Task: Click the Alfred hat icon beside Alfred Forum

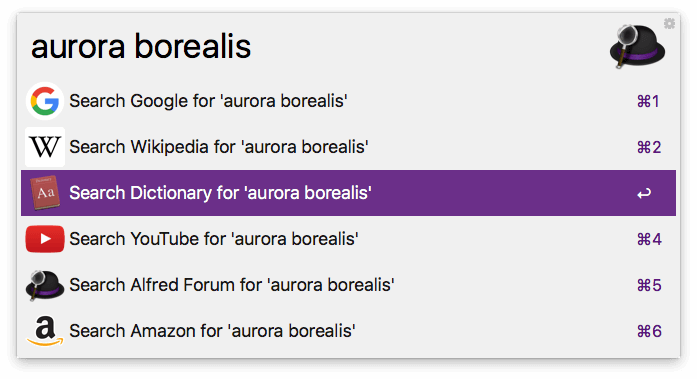Action: pos(45,285)
